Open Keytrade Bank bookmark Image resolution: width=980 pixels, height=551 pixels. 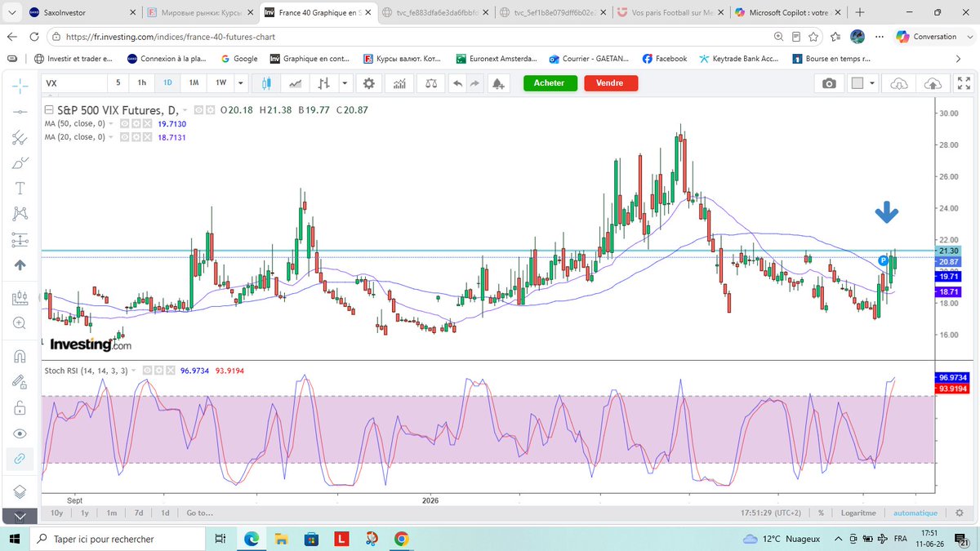tap(741, 59)
